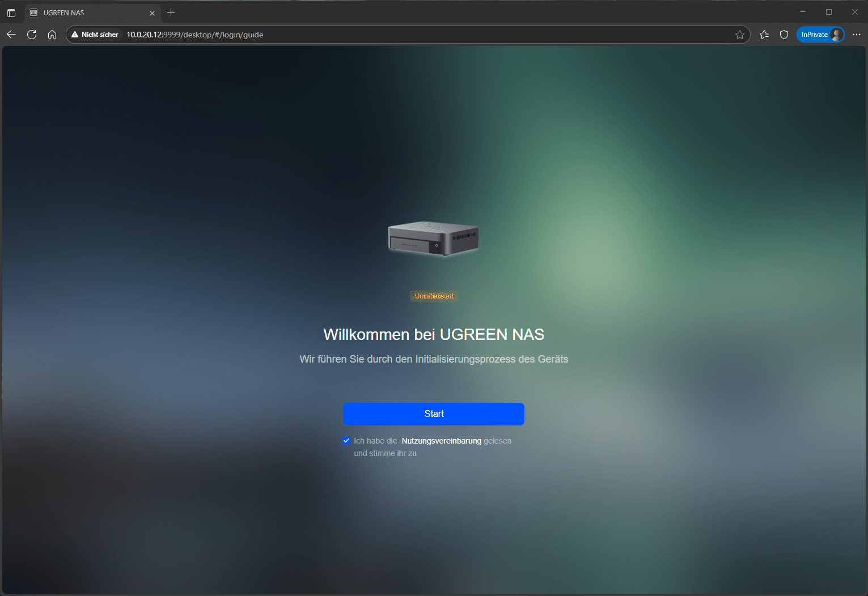Open the browser essentials shield icon

[x=784, y=35]
